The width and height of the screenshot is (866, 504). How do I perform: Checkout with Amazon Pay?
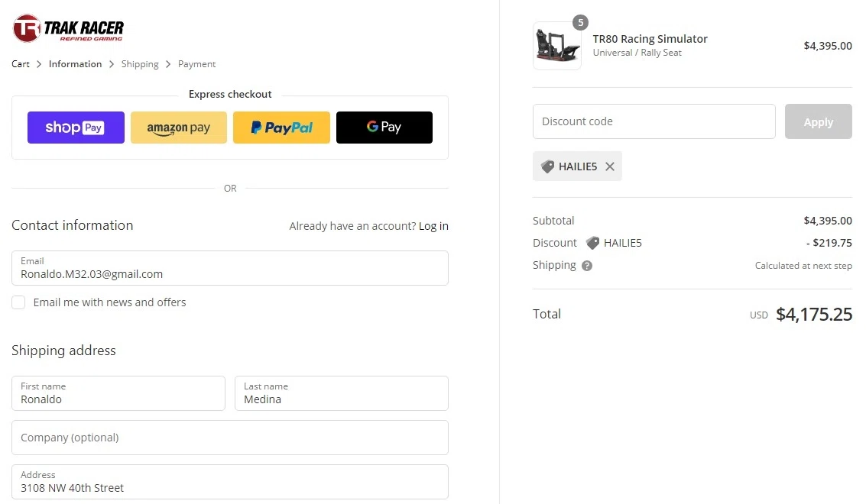pos(179,128)
